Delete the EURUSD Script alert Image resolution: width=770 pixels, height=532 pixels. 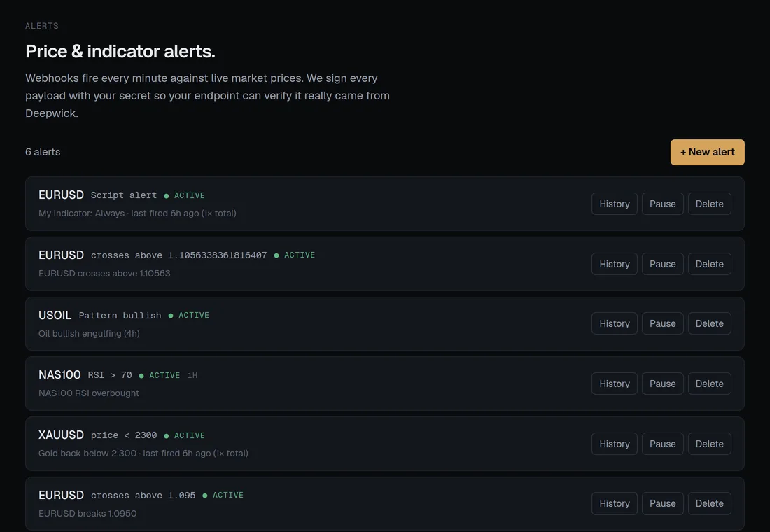[x=710, y=204]
